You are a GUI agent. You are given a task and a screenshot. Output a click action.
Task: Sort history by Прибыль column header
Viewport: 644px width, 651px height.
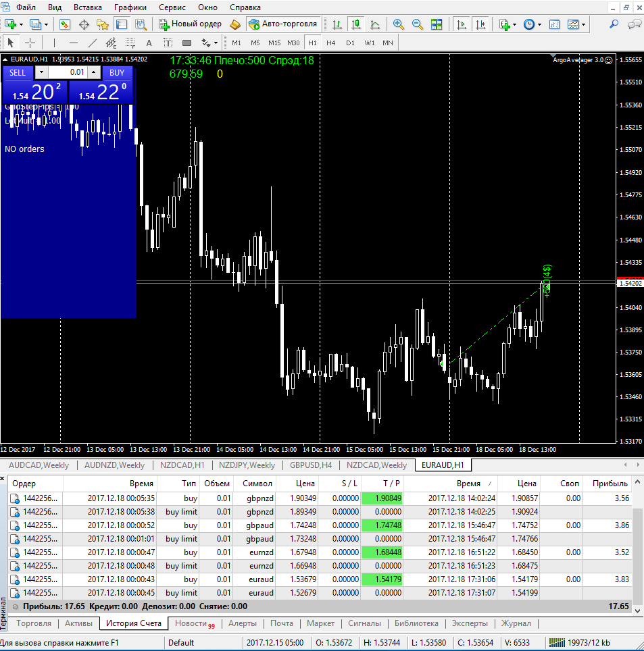(x=610, y=484)
